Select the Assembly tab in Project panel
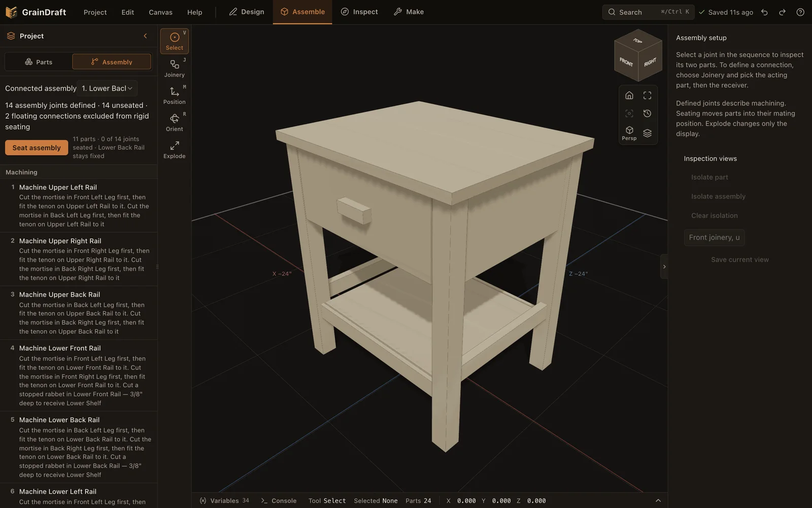 [x=112, y=62]
